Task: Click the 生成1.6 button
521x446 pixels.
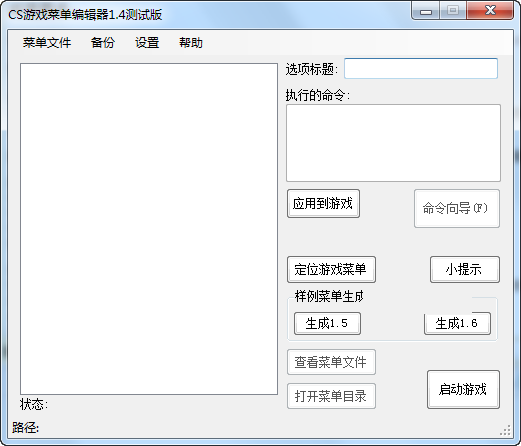Action: pyautogui.click(x=457, y=323)
